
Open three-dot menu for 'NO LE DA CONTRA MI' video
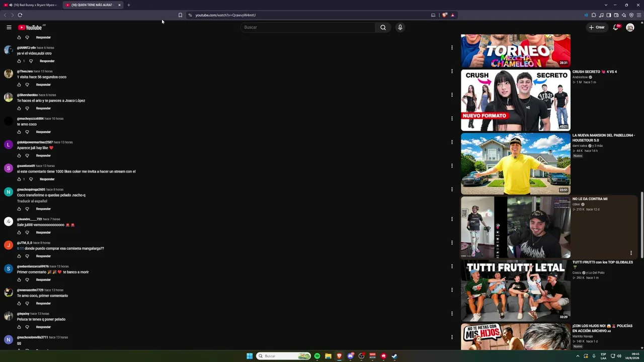coord(631,253)
